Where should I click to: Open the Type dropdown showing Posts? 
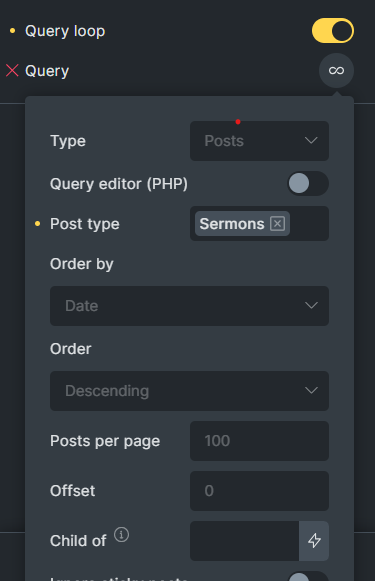coord(259,141)
